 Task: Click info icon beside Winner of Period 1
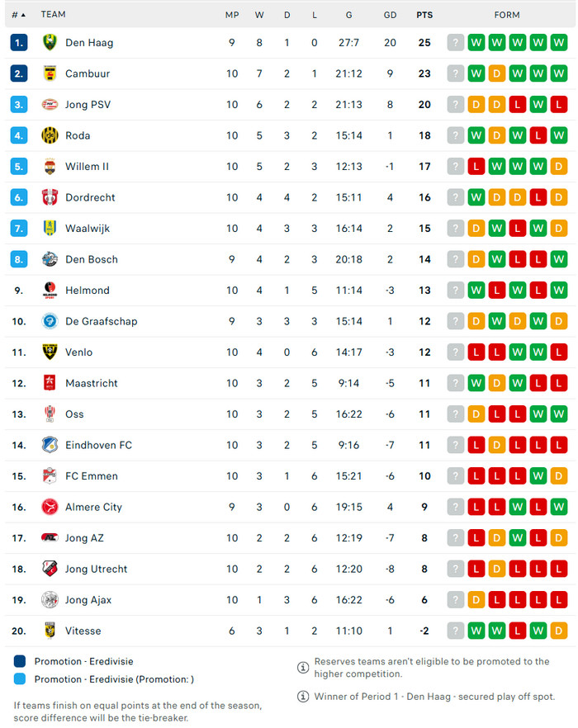point(303,697)
